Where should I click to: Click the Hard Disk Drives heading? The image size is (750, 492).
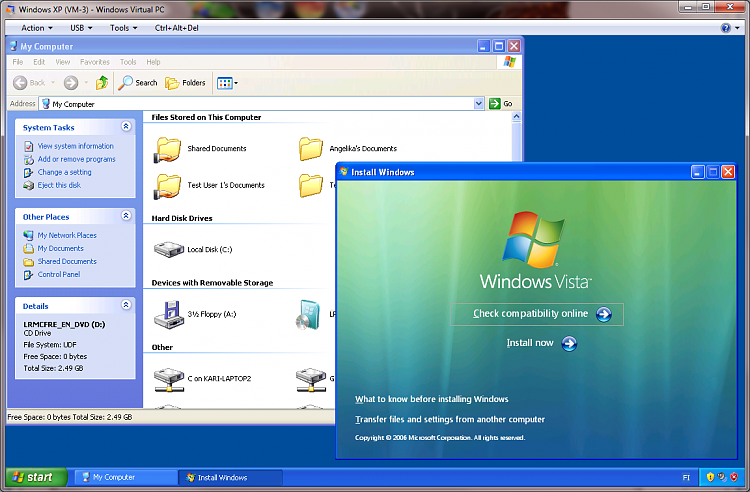tap(182, 218)
